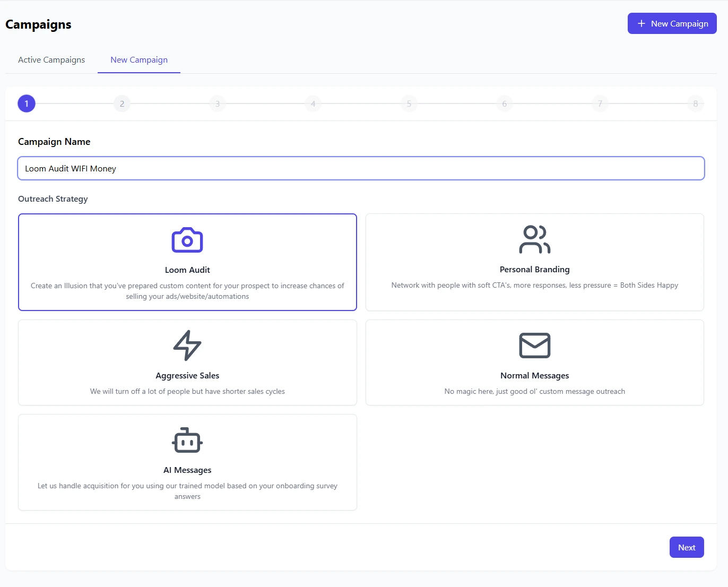Jump to step 4 in the progress stepper

click(x=313, y=103)
